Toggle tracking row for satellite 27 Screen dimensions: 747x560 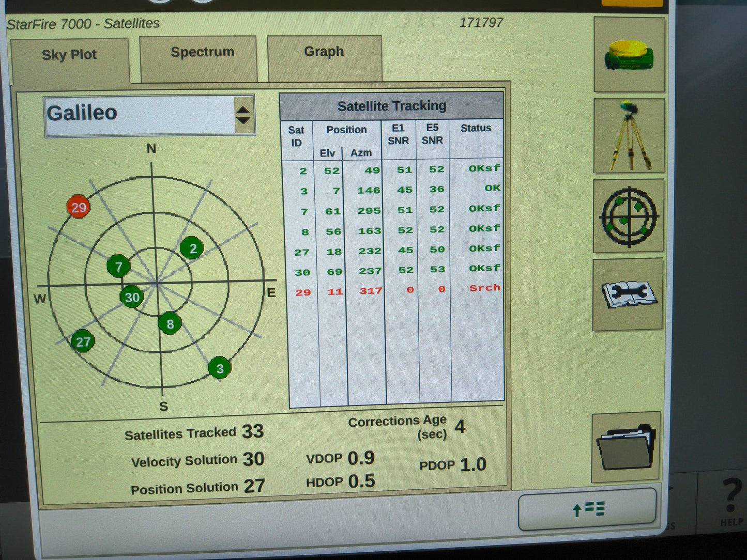[x=393, y=251]
